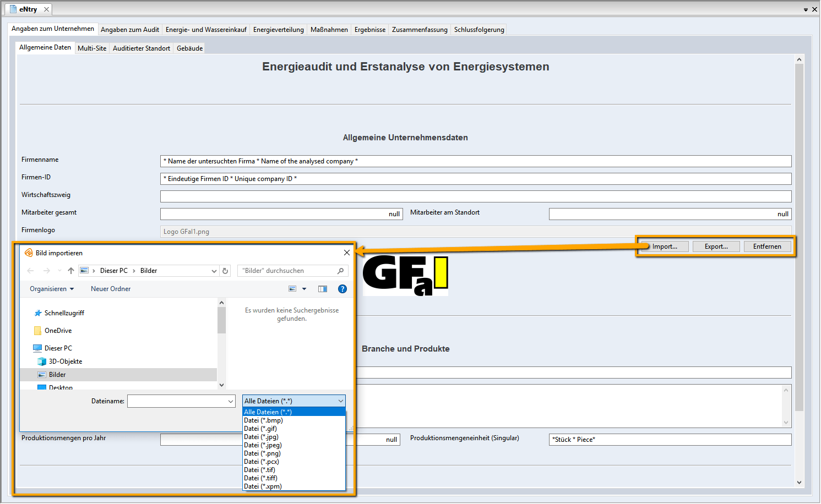The width and height of the screenshot is (821, 504).
Task: Click the Entfernen button
Action: coord(767,246)
